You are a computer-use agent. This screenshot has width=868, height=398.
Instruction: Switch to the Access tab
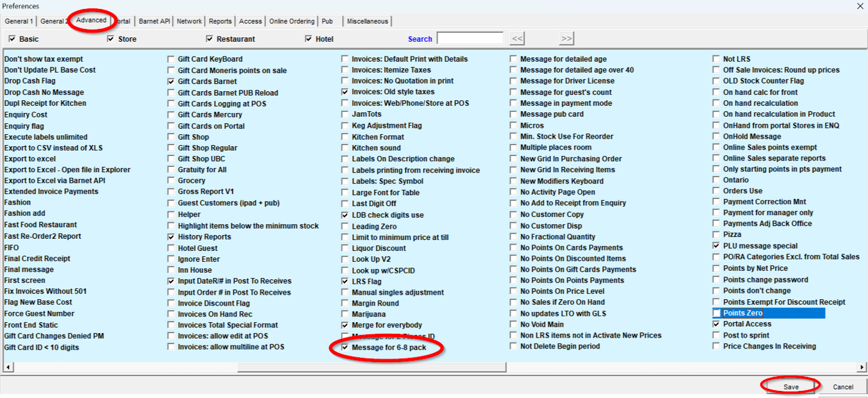pos(250,21)
